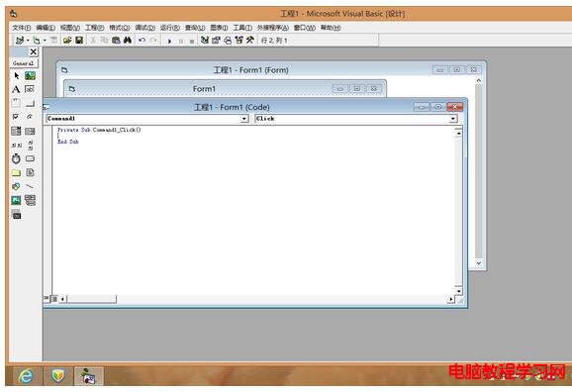This screenshot has width=572, height=392.
Task: Select the TextBox control tool
Action: pos(30,89)
